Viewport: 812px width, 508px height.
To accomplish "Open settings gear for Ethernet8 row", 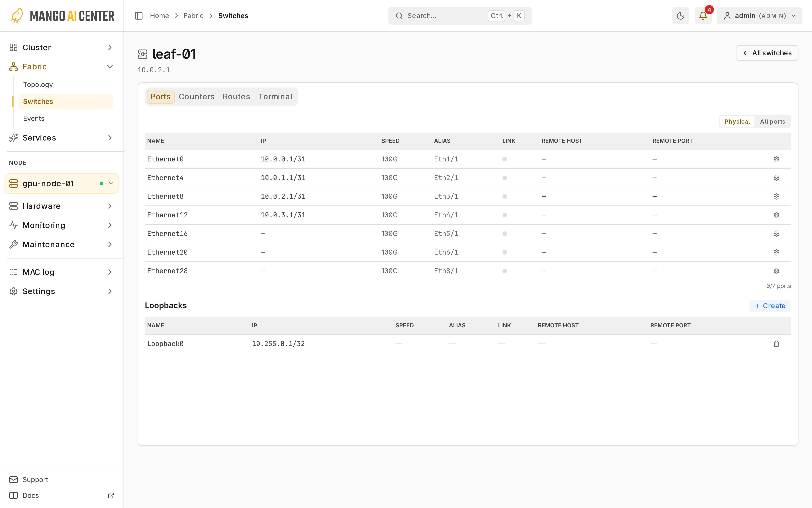I will tap(776, 197).
